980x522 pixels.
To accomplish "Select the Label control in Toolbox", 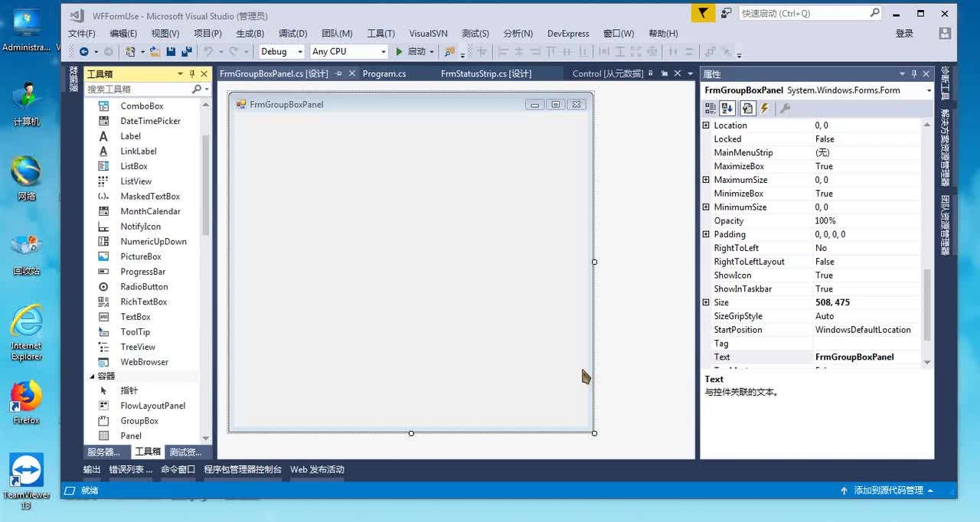I will pos(130,136).
